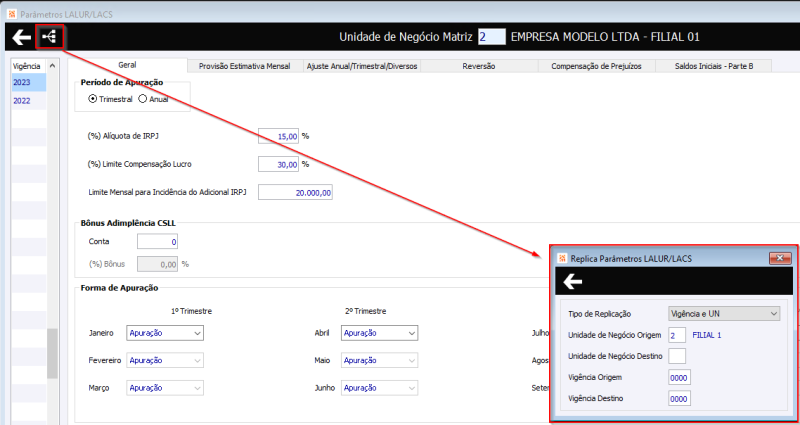The height and width of the screenshot is (425, 800).
Task: Close the Replica Parâmetros LALUR/LACS dialog
Action: coord(780,259)
